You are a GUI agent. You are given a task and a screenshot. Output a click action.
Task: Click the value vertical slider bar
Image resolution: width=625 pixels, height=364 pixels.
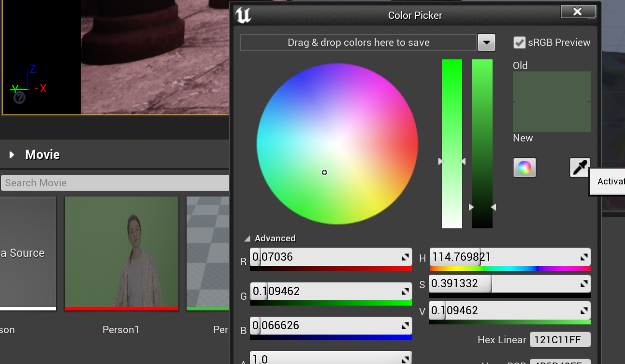coord(482,144)
